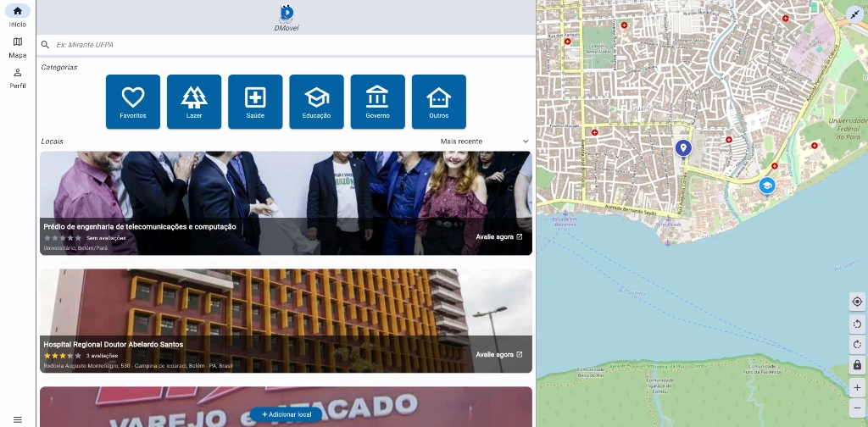868x427 pixels.
Task: Select the Governo category tile
Action: 377,102
